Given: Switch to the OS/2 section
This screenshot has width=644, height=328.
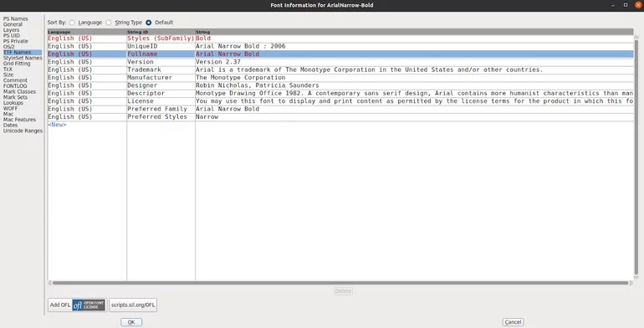Looking at the screenshot, I should click(9, 47).
